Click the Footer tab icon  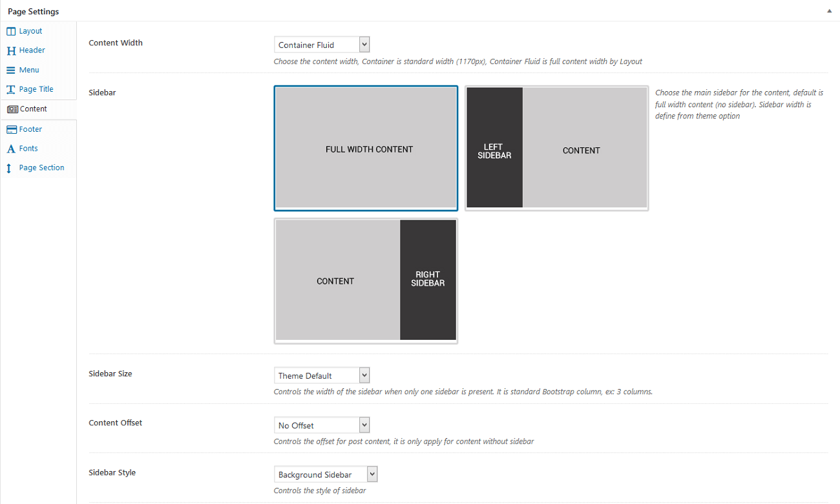(x=12, y=129)
